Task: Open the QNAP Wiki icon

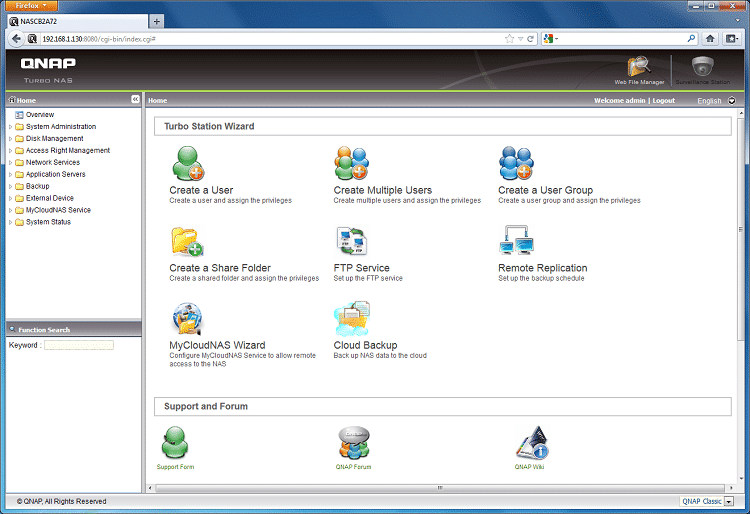Action: (x=532, y=442)
